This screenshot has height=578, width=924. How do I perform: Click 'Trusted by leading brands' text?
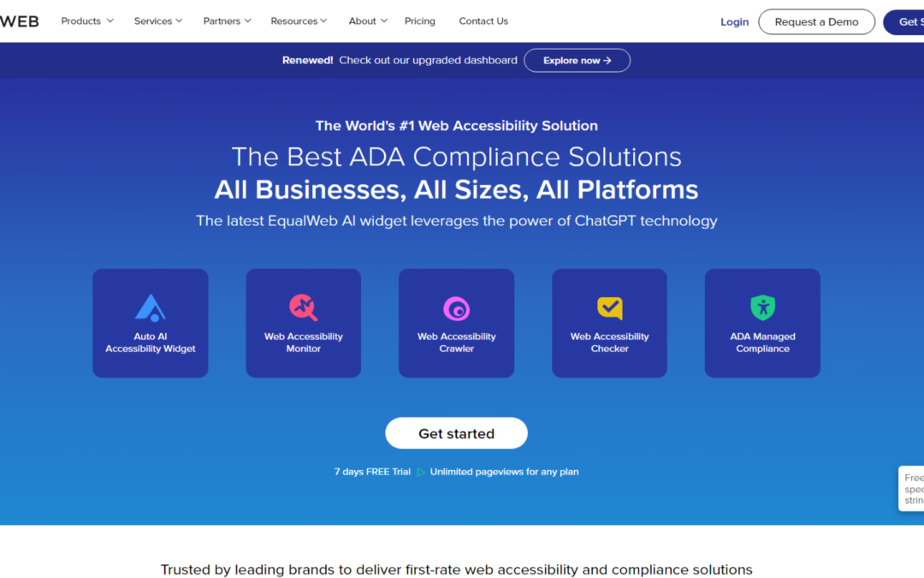click(456, 569)
